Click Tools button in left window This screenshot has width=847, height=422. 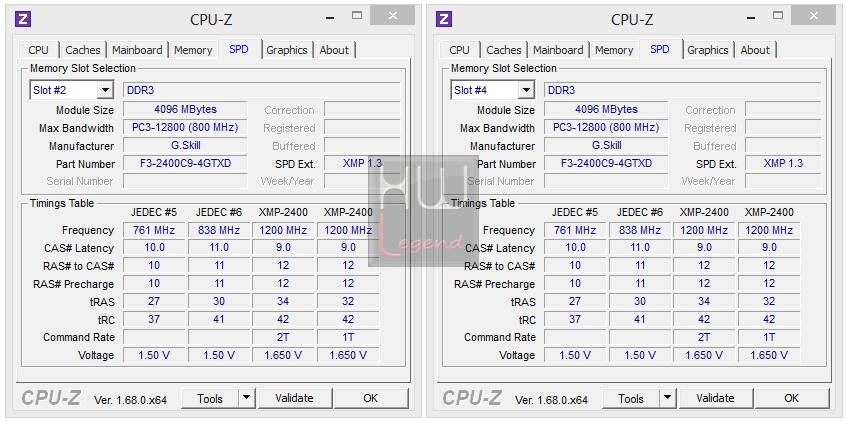210,398
